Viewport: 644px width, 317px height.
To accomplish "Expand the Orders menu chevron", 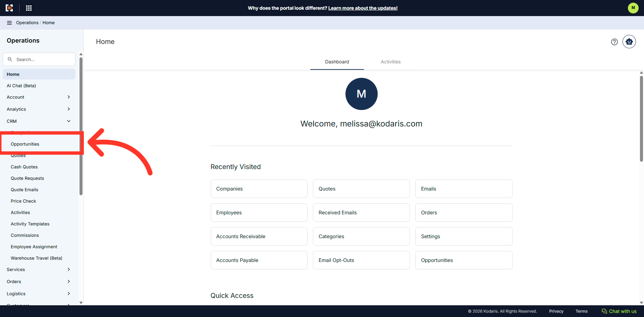I will click(69, 281).
